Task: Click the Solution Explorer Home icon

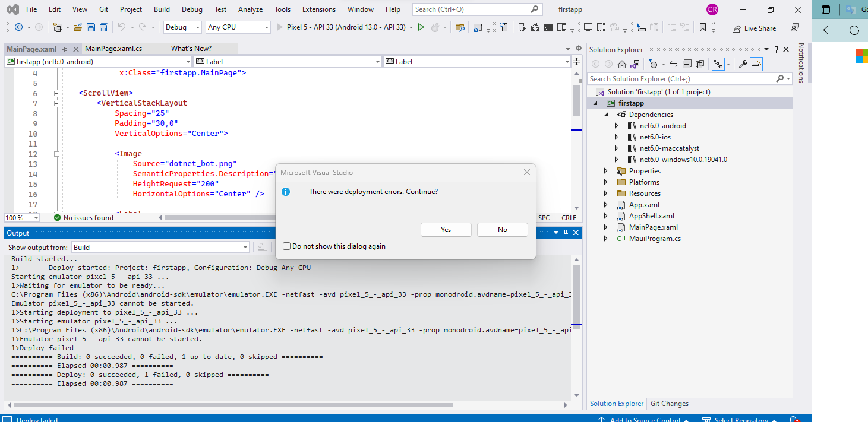Action: click(x=621, y=64)
